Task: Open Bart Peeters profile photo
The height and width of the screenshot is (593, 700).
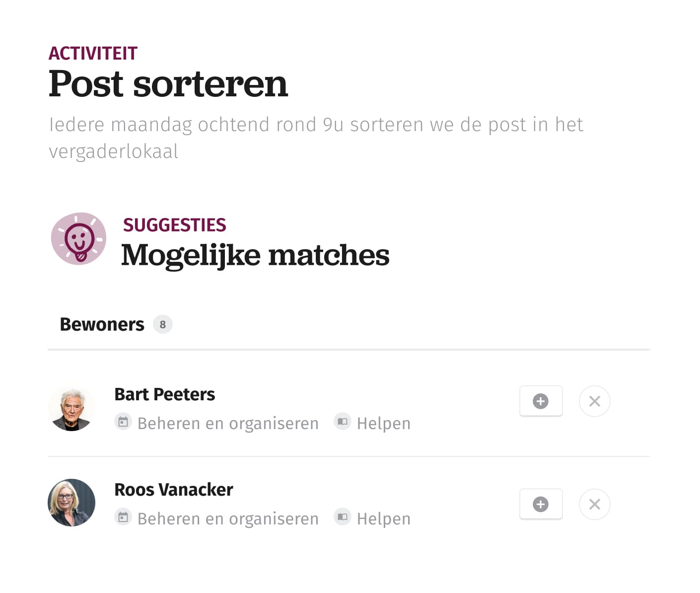Action: click(71, 407)
